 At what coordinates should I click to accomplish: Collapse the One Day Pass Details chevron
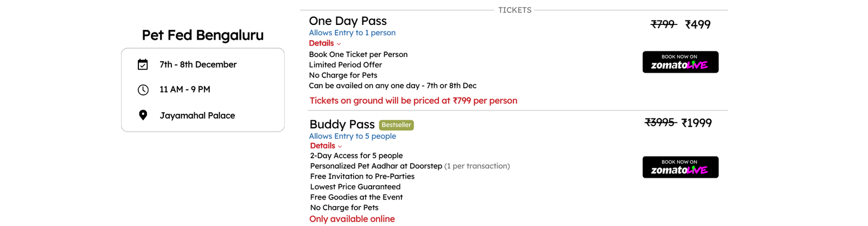339,44
